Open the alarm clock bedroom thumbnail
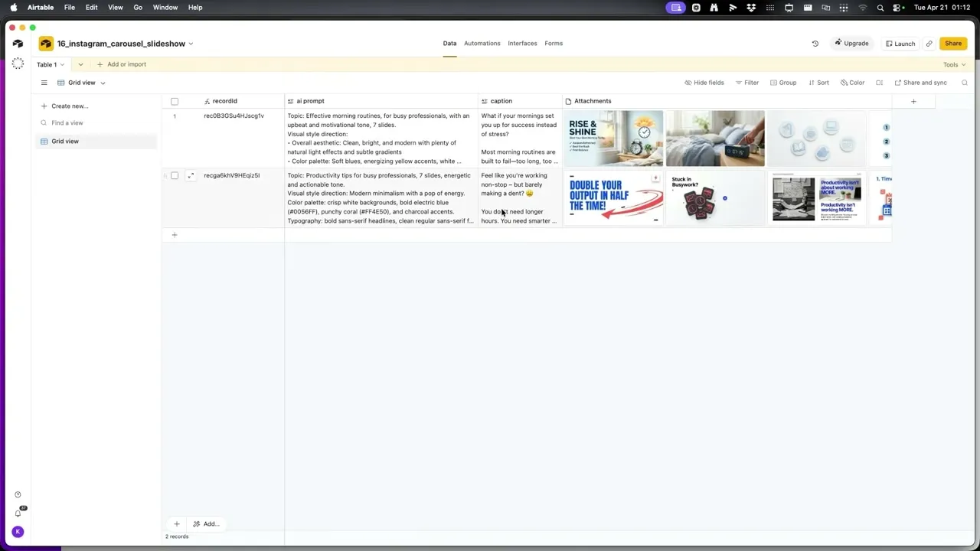Screen dimensions: 980x551 (x=715, y=139)
